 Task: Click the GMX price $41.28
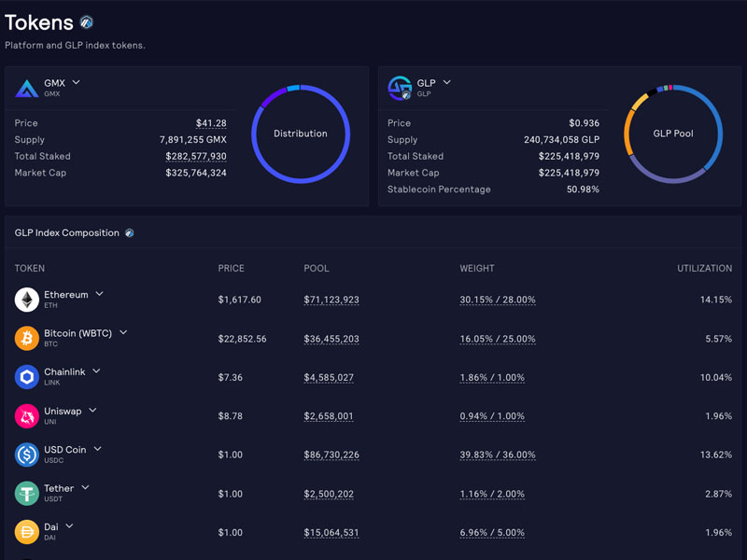click(x=211, y=123)
